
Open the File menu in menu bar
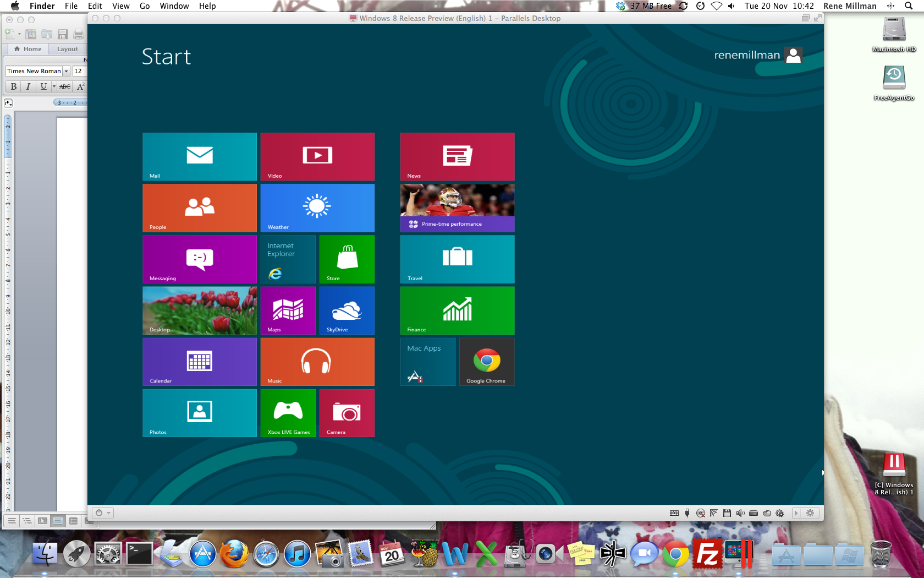click(x=71, y=6)
